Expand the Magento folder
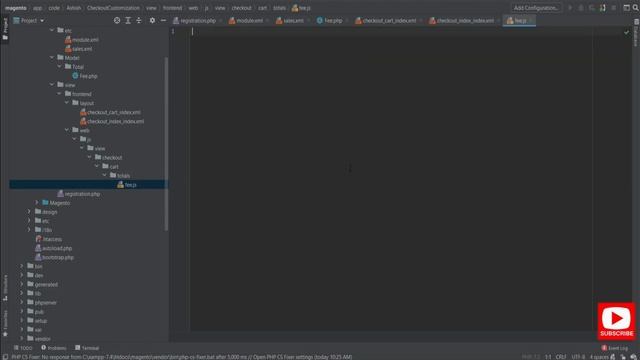 point(37,203)
